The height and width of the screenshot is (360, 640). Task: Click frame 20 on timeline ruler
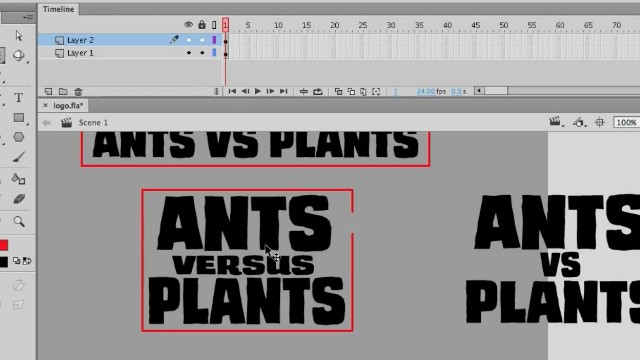point(335,25)
